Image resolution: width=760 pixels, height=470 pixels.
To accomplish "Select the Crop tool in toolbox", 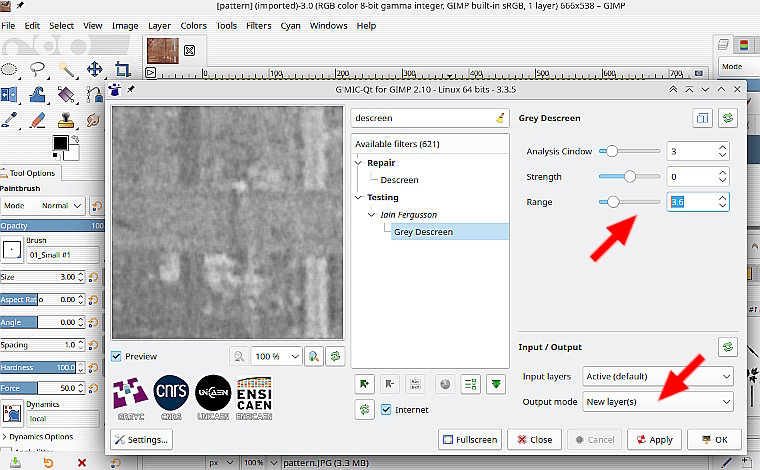I will point(122,69).
